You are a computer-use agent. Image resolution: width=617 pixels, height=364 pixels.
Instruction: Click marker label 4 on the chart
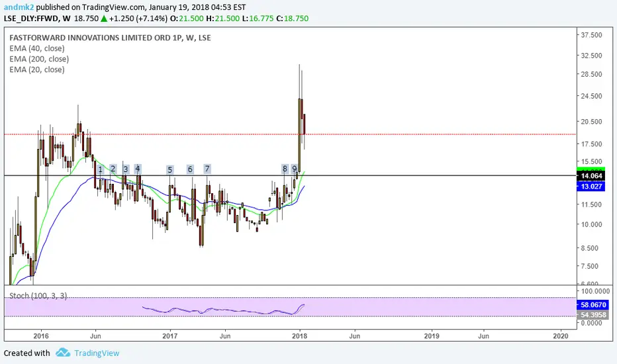(138, 168)
